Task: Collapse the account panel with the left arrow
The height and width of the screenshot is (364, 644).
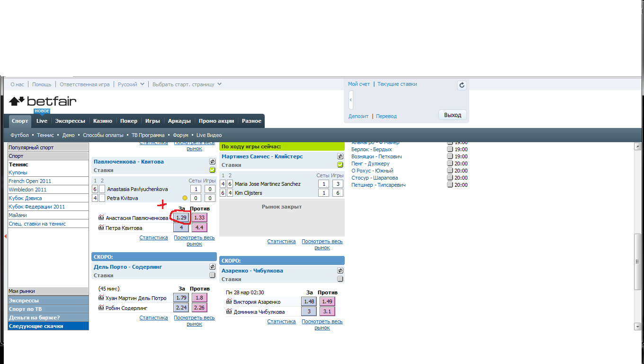Action: pyautogui.click(x=351, y=100)
